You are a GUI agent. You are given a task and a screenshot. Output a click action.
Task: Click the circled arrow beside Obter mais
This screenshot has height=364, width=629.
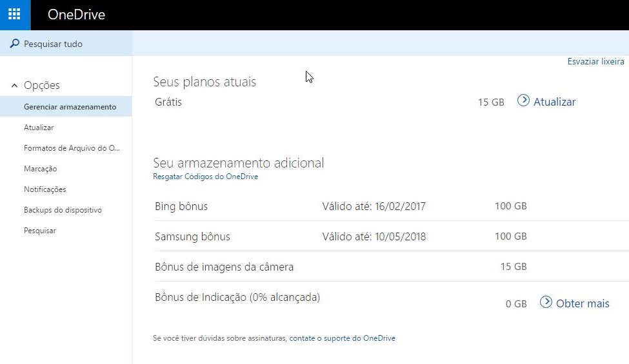546,302
